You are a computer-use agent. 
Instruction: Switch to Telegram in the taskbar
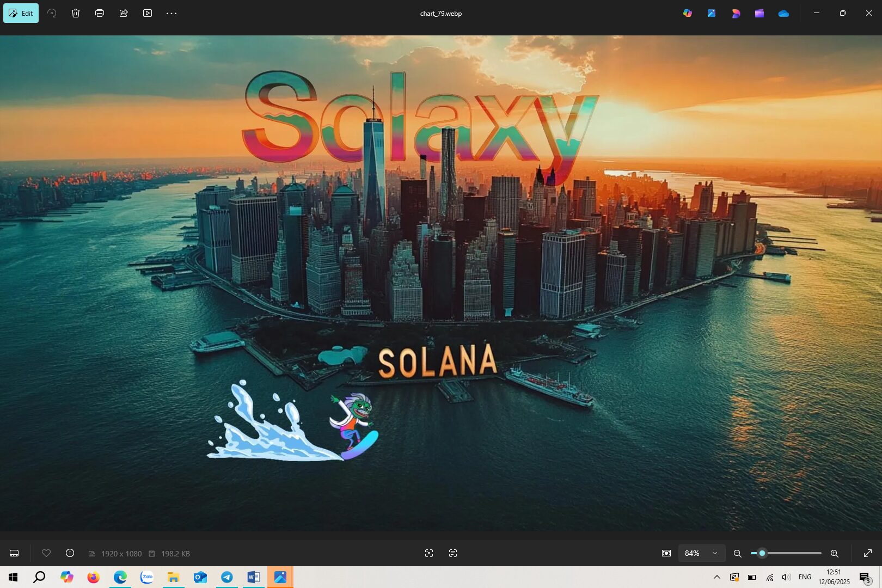pos(227,577)
